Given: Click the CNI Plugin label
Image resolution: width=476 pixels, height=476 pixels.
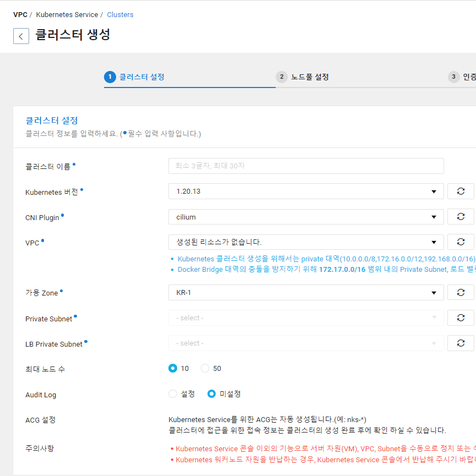Looking at the screenshot, I should tap(42, 218).
